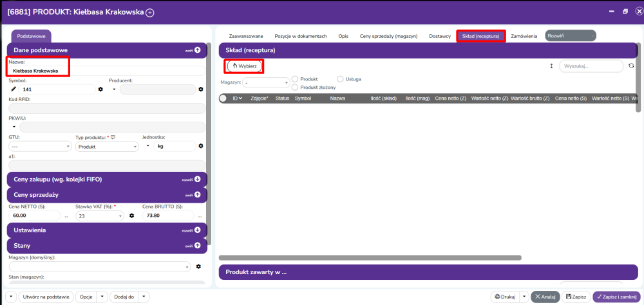Select the Produkt złożony radio button
Screen dimensions: 644x305
(x=296, y=86)
